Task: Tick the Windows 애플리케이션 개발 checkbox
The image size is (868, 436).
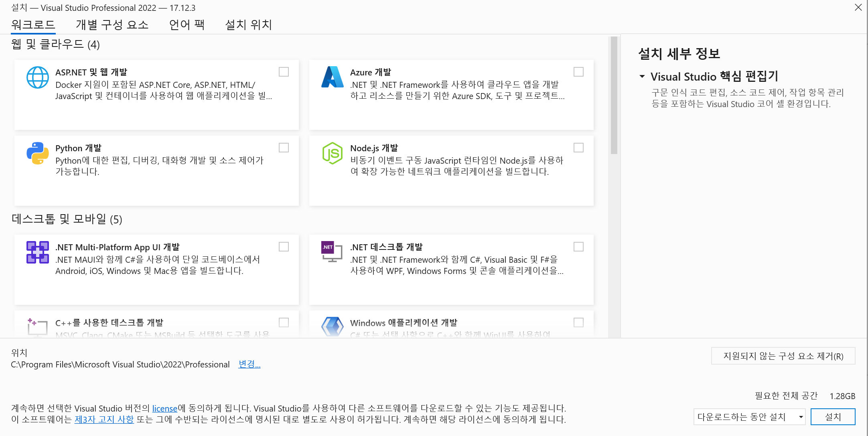Action: [x=578, y=322]
